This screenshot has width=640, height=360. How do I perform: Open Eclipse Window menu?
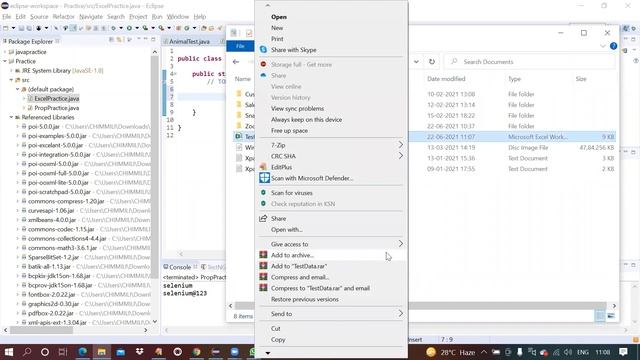(178, 17)
